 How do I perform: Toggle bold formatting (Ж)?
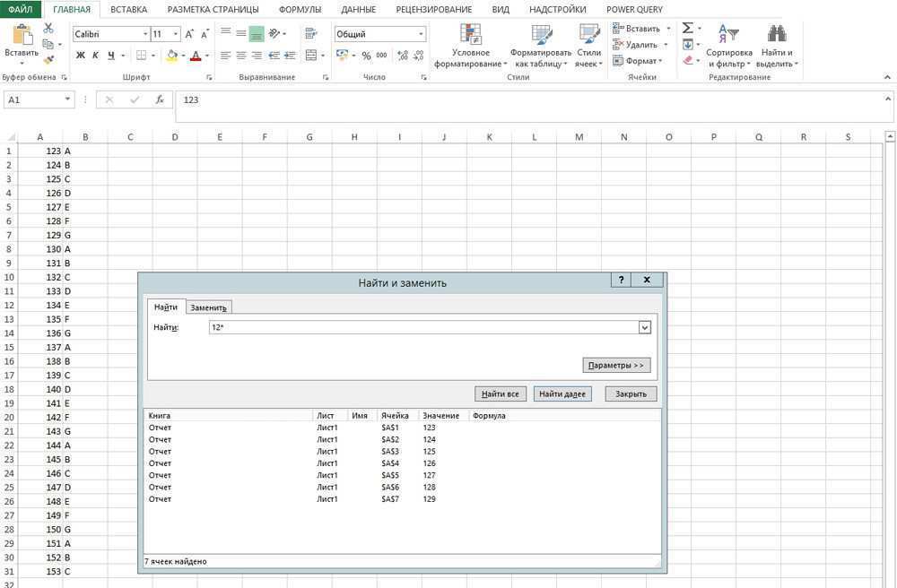coord(81,56)
